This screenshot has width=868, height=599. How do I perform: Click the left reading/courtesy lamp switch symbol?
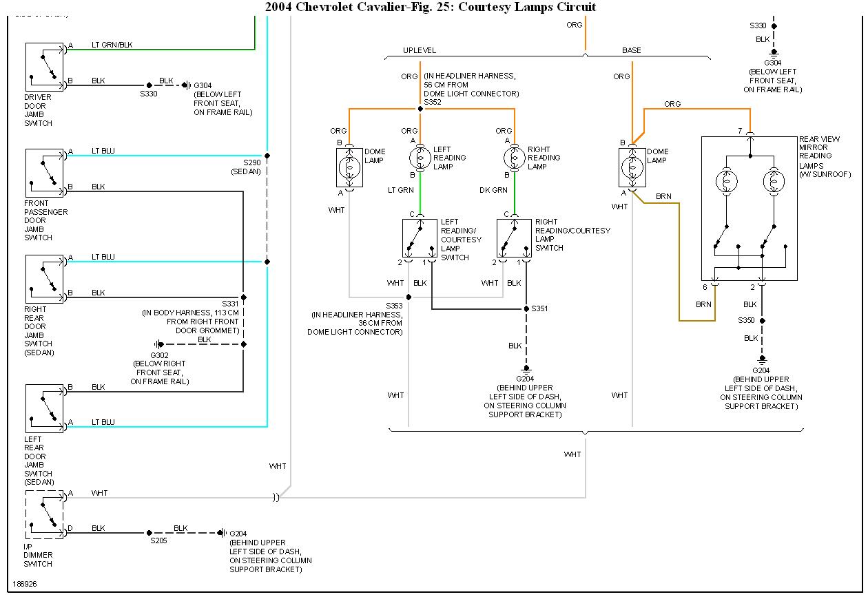tap(420, 238)
